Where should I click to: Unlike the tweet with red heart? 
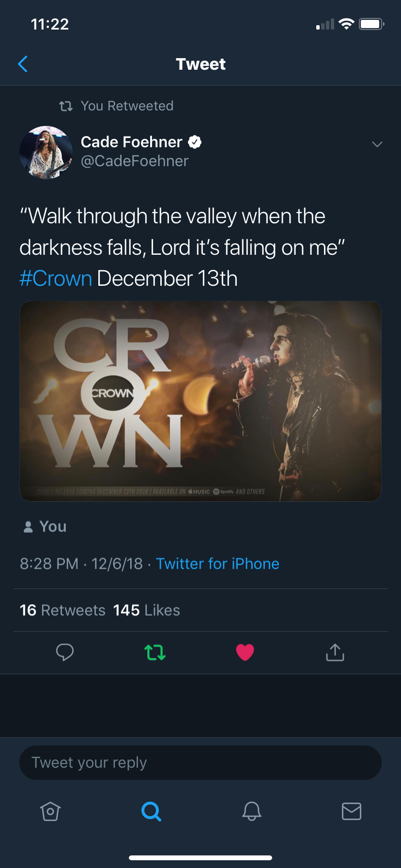[x=245, y=652]
